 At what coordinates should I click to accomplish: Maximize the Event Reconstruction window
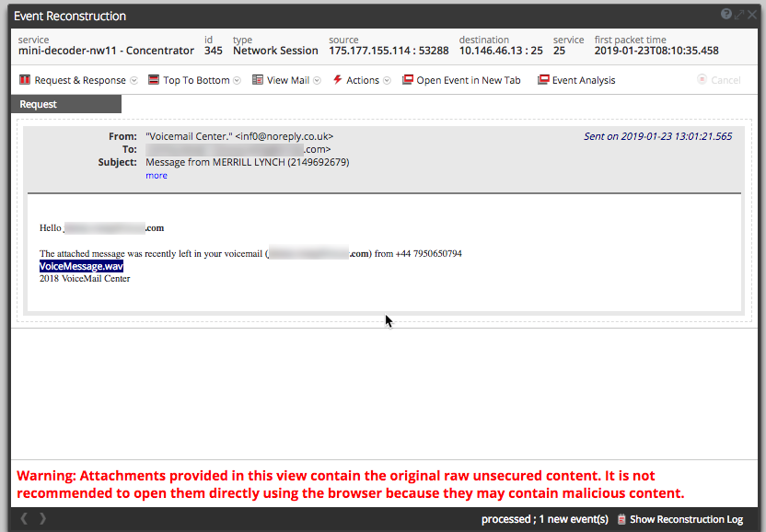coord(739,15)
